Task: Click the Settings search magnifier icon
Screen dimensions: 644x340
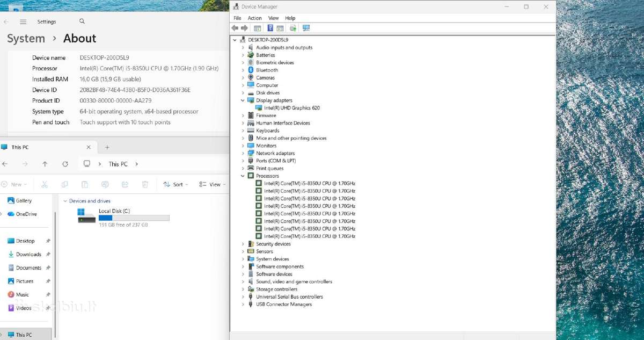Action: coord(82,21)
